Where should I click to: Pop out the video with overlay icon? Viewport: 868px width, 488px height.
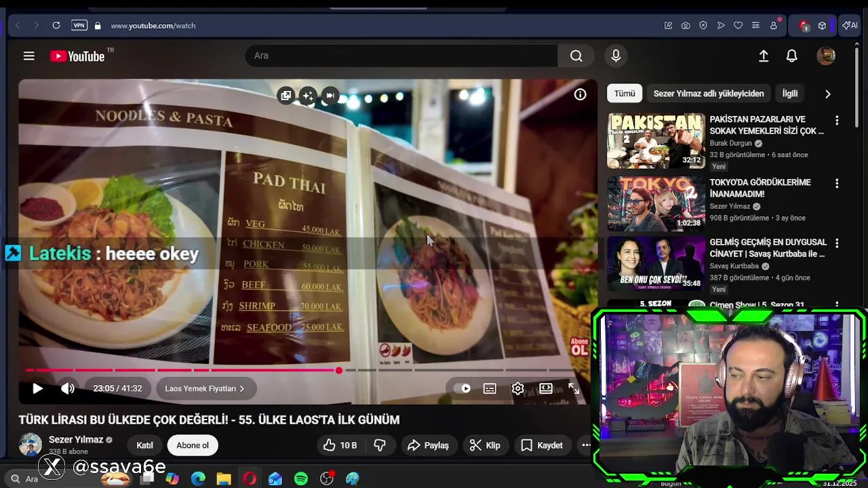point(286,96)
